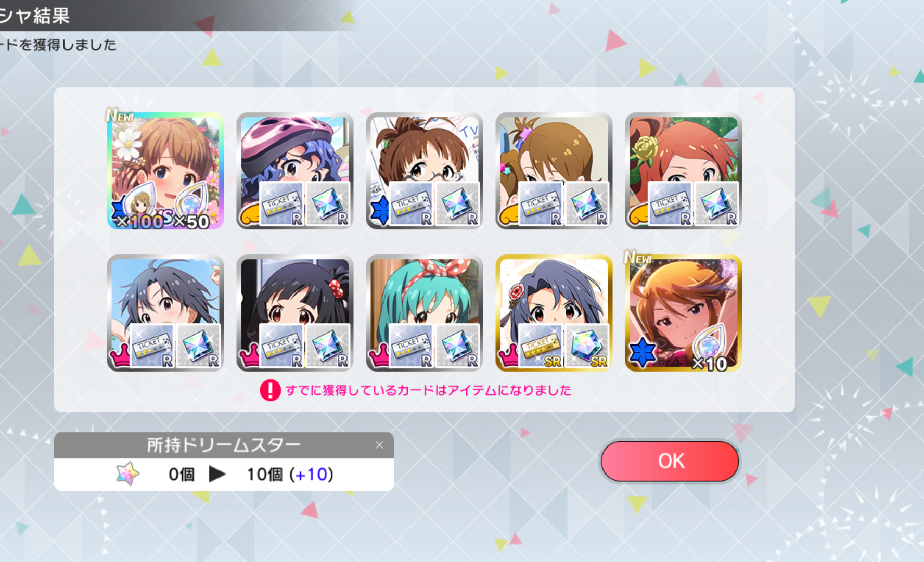Select the side-ponytail girl silver card
924x562 pixels.
[x=554, y=171]
